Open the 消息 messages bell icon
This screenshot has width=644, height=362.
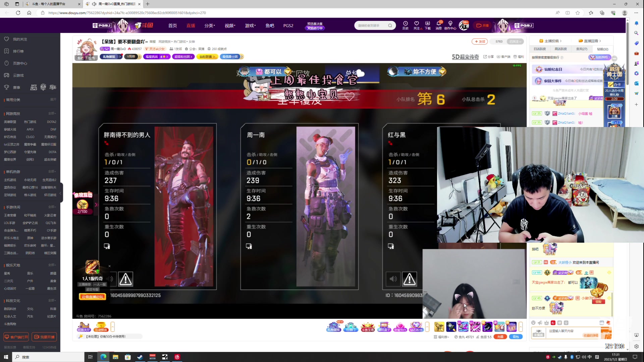coord(439,25)
